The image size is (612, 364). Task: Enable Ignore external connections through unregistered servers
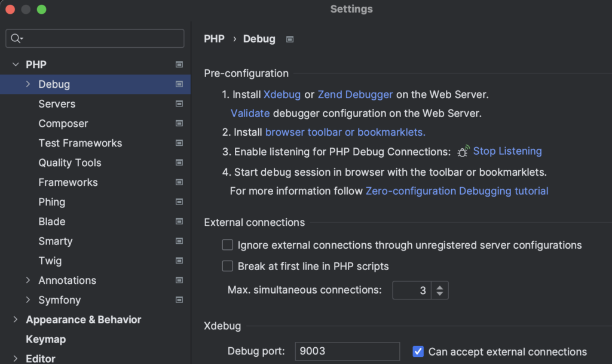(228, 244)
